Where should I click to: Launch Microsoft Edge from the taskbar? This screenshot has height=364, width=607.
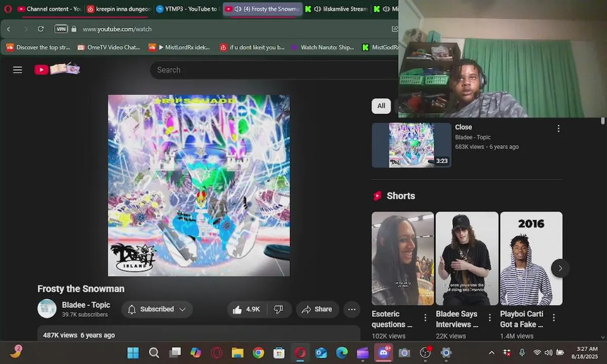pyautogui.click(x=342, y=352)
